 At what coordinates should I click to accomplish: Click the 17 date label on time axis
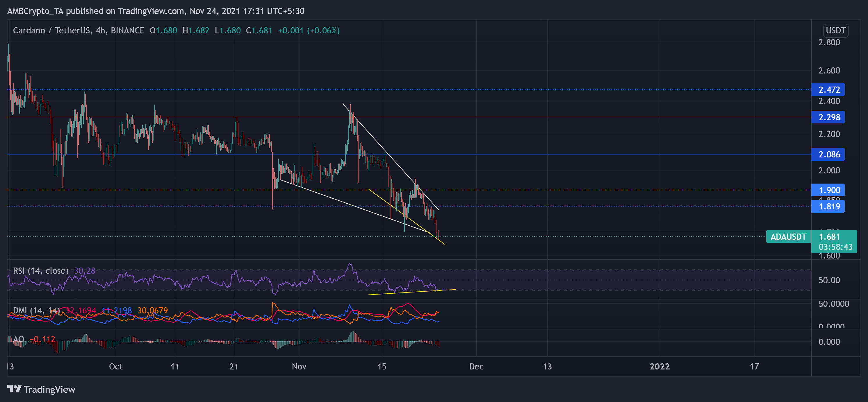pos(754,366)
